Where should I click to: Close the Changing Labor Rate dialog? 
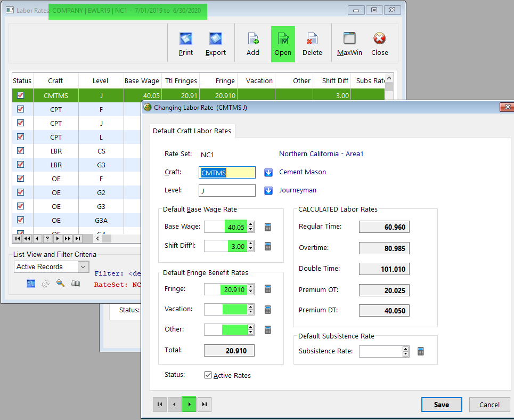[x=507, y=107]
